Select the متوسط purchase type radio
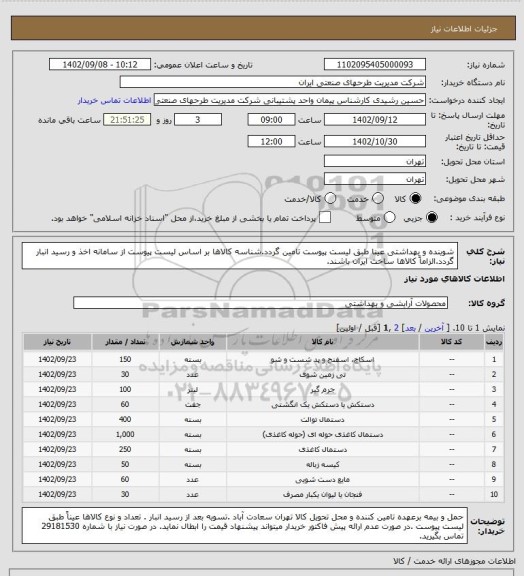Image resolution: width=524 pixels, height=576 pixels. pyautogui.click(x=390, y=217)
